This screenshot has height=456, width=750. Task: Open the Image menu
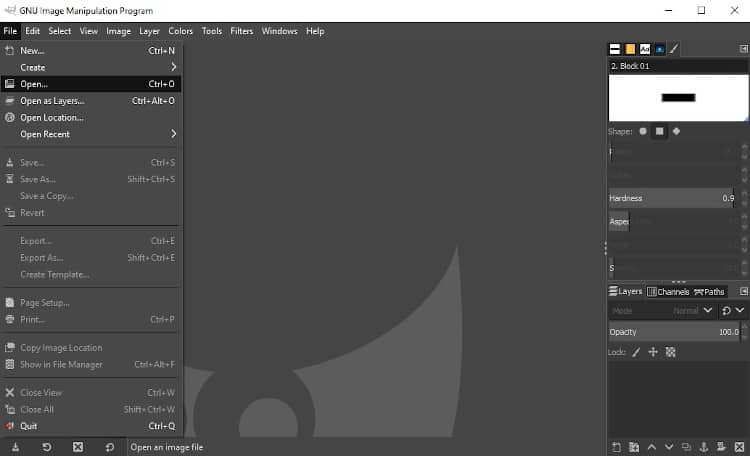point(119,31)
